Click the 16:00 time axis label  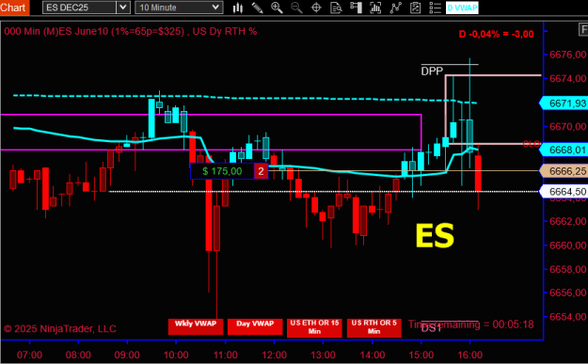point(469,355)
